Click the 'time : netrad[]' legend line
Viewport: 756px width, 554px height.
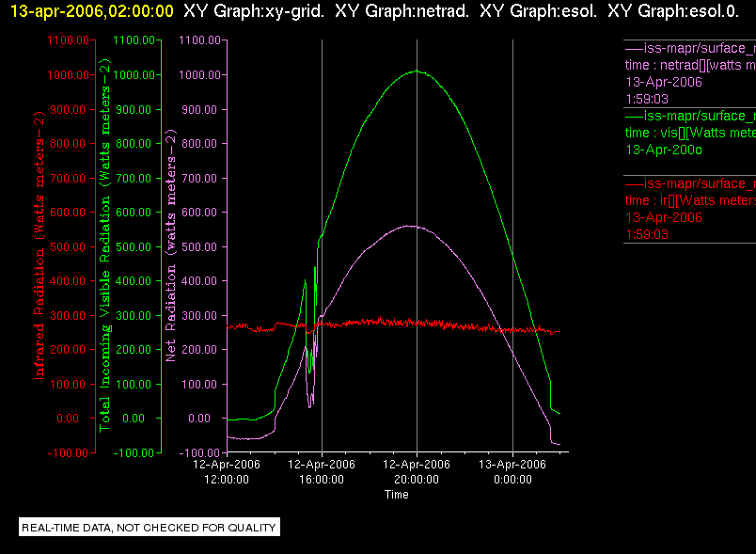click(x=690, y=65)
